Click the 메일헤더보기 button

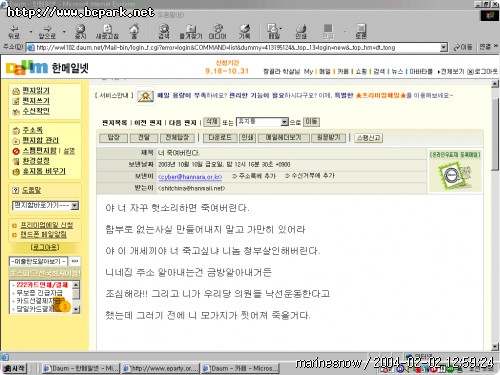(283, 138)
